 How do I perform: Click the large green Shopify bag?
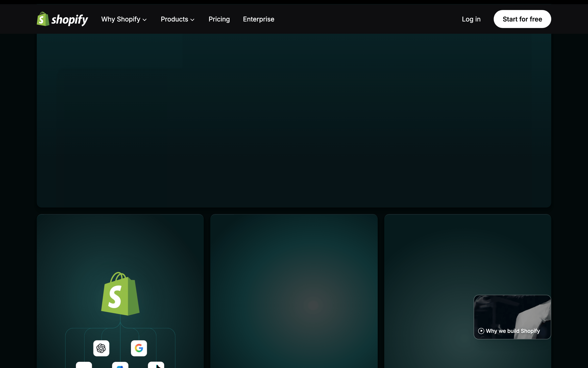point(120,294)
